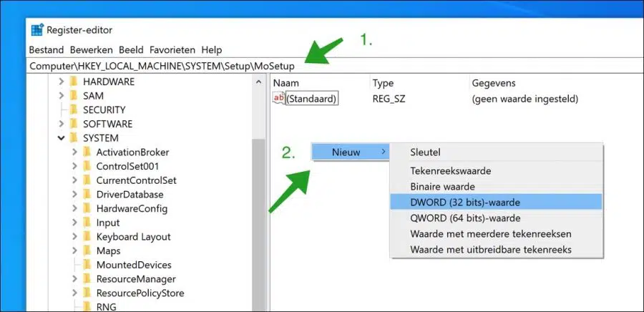Select QWORD (64 bits)-waarde
The width and height of the screenshot is (644, 312).
point(496,218)
